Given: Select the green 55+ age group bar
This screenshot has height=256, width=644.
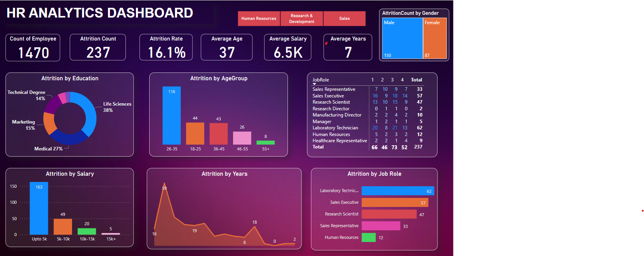Looking at the screenshot, I should pyautogui.click(x=266, y=143).
